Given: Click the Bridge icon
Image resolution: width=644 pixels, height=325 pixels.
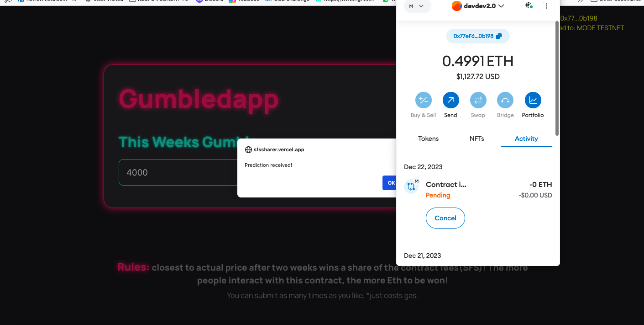Looking at the screenshot, I should 505,100.
